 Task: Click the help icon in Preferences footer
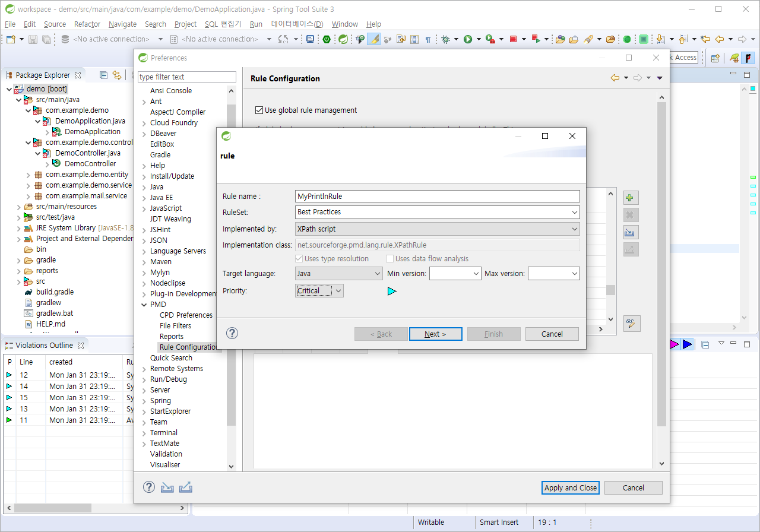pos(148,487)
